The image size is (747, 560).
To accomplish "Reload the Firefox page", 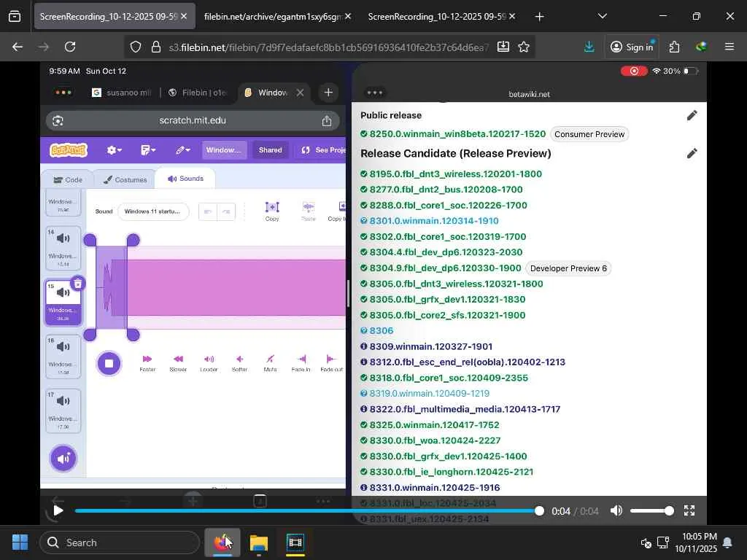I will tap(70, 47).
